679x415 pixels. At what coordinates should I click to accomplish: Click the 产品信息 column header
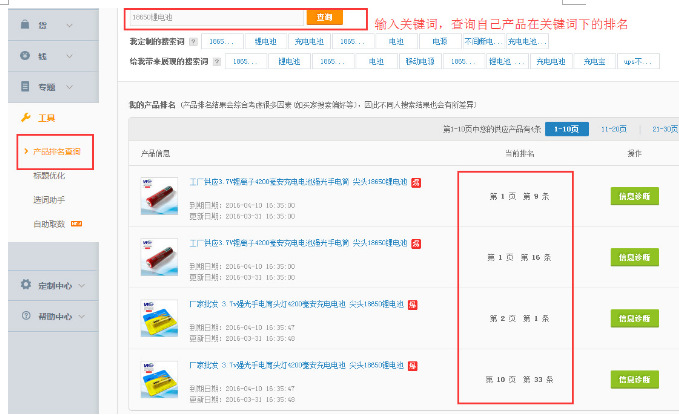pos(155,153)
